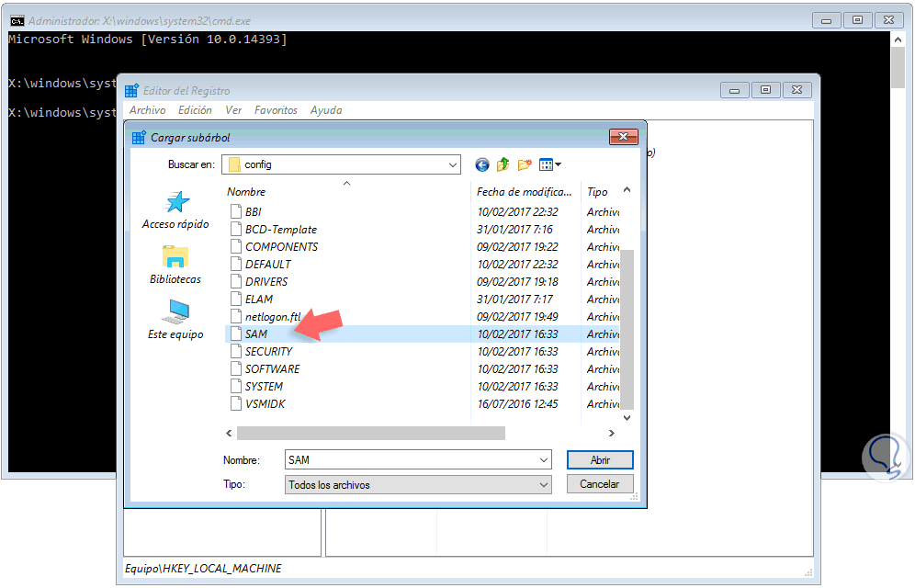Click the Cancelar button
Viewport: 915px width, 588px height.
pos(600,484)
